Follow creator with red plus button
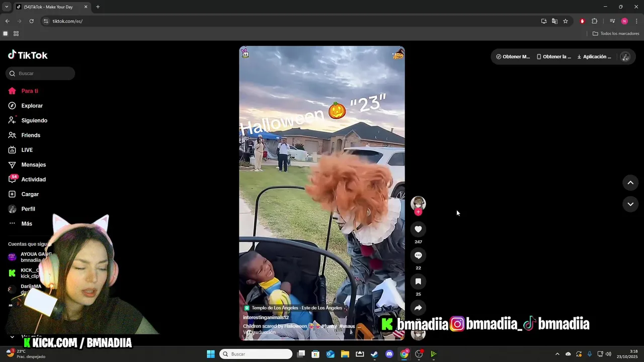 418,212
